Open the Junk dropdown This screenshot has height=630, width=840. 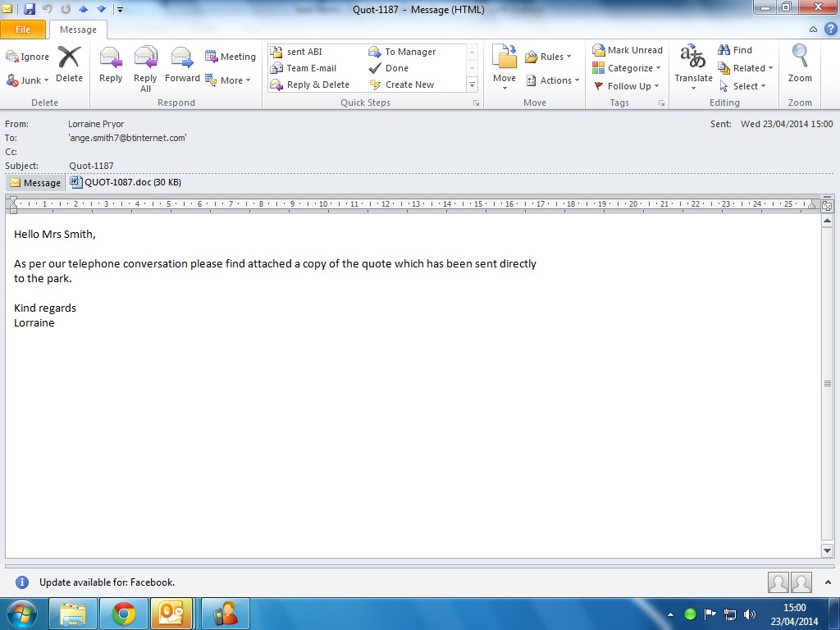click(x=27, y=80)
